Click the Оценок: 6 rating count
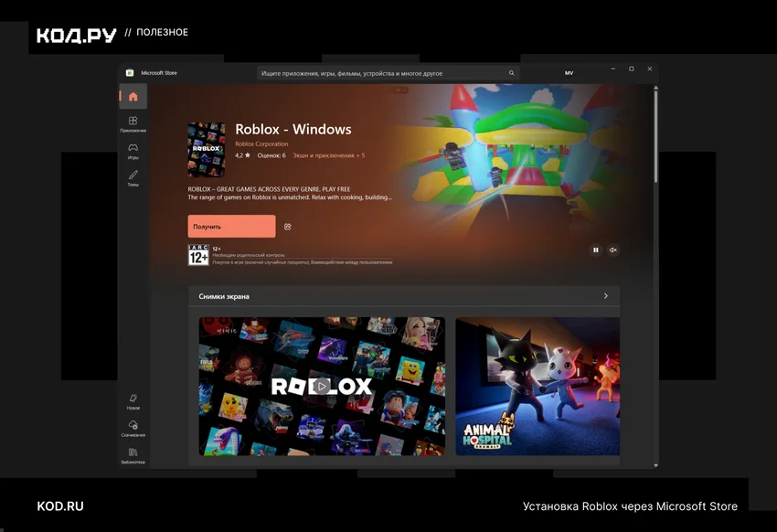Viewport: 777px width, 532px height. click(x=271, y=155)
